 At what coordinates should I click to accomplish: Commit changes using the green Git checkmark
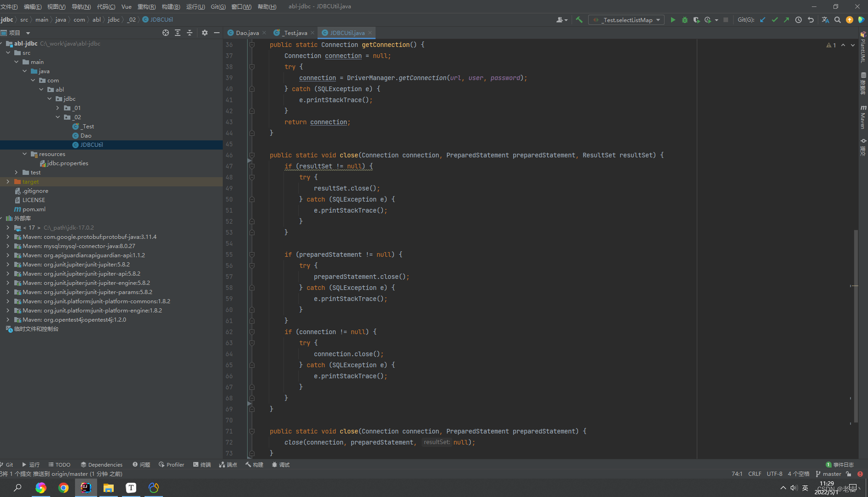point(775,20)
